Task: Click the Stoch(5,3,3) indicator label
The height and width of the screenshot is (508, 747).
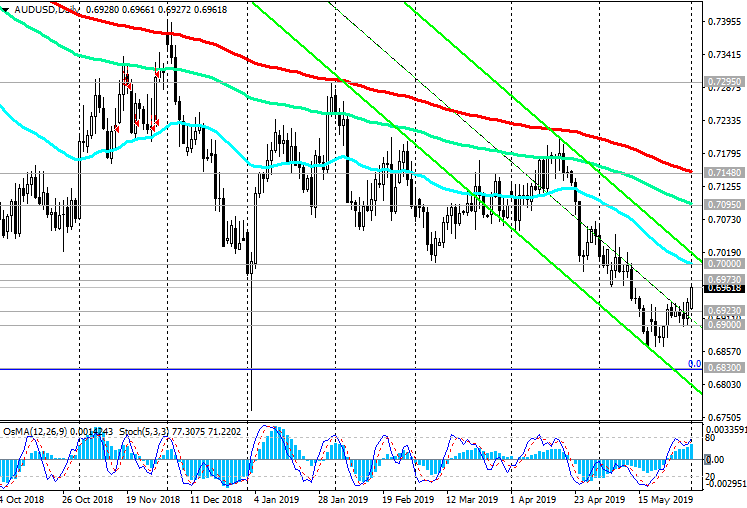Action: tap(180, 432)
